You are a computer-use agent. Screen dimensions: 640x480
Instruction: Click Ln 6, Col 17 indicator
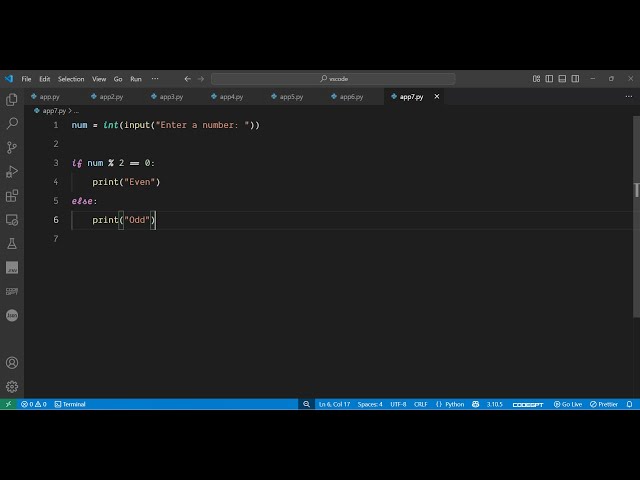coord(334,404)
